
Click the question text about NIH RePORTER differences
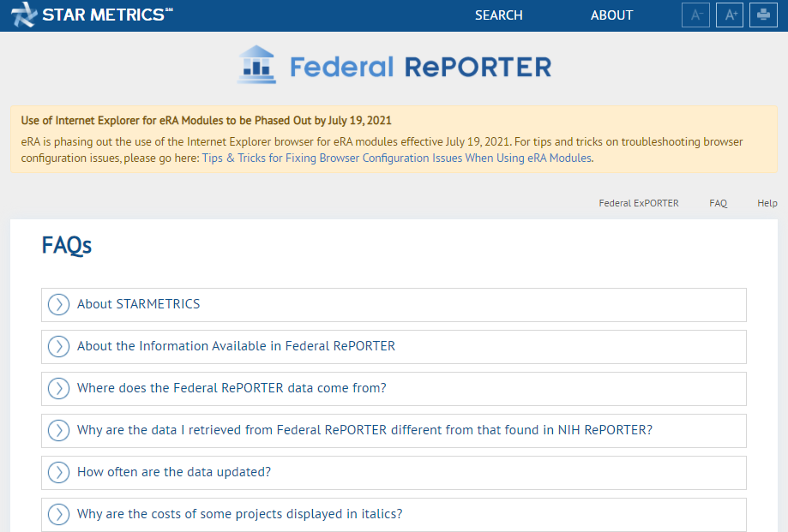[365, 430]
